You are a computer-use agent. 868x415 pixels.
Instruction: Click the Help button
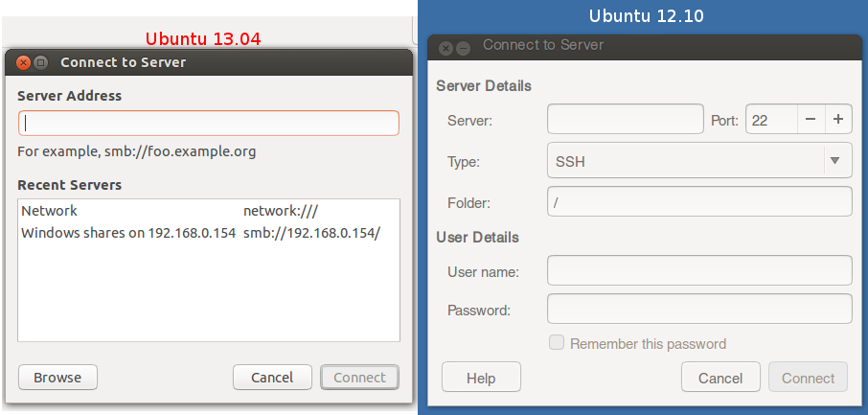[x=481, y=378]
